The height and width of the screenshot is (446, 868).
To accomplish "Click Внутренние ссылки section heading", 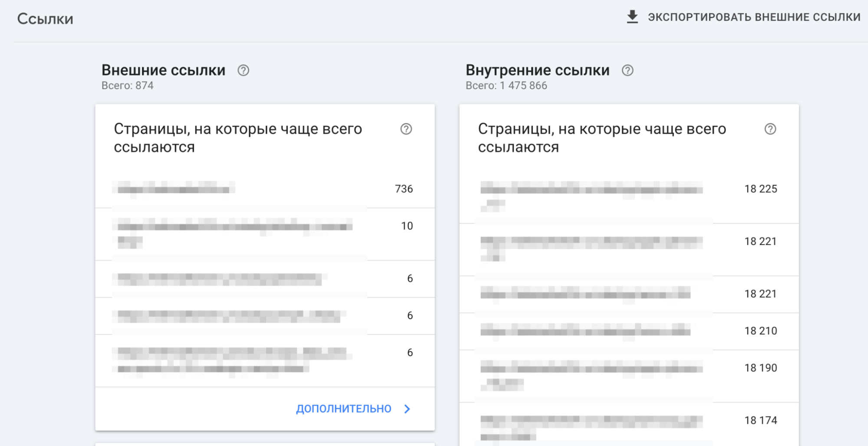I will [538, 70].
